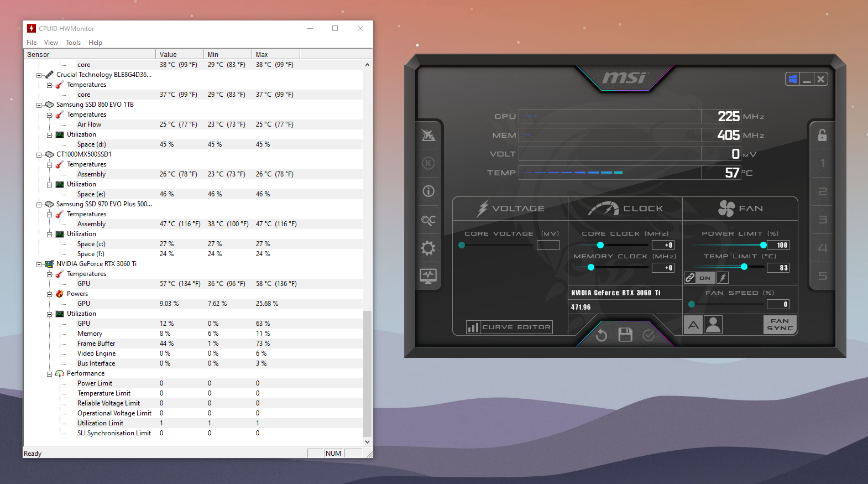Click the Power Limit slider handle
The width and height of the screenshot is (868, 484).
[764, 245]
